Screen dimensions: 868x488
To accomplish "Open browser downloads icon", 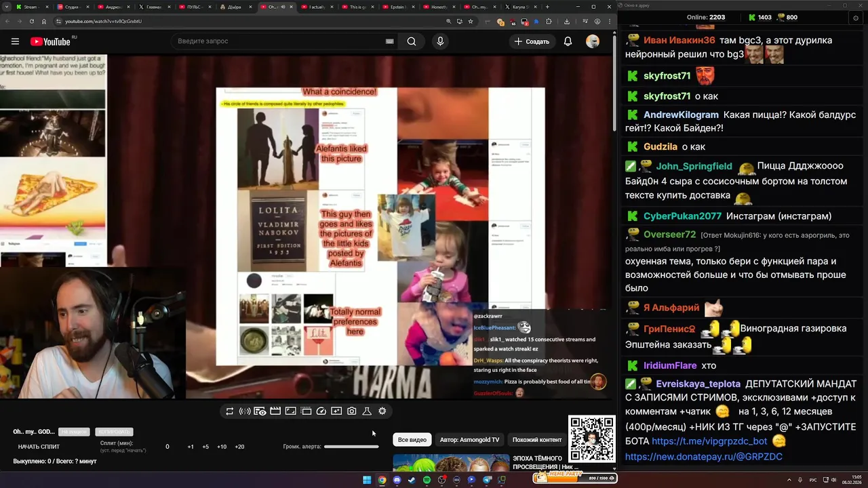I will (566, 21).
